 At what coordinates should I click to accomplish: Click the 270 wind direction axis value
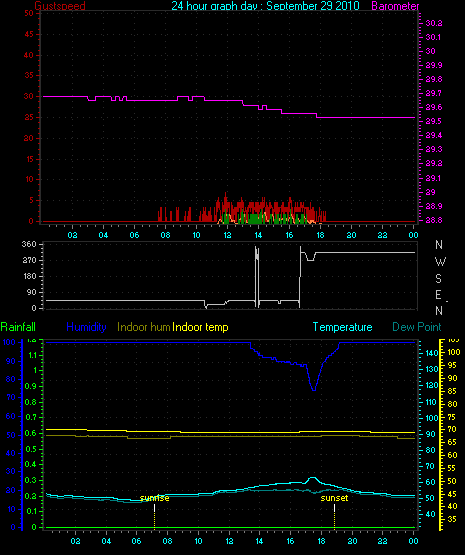[29, 261]
